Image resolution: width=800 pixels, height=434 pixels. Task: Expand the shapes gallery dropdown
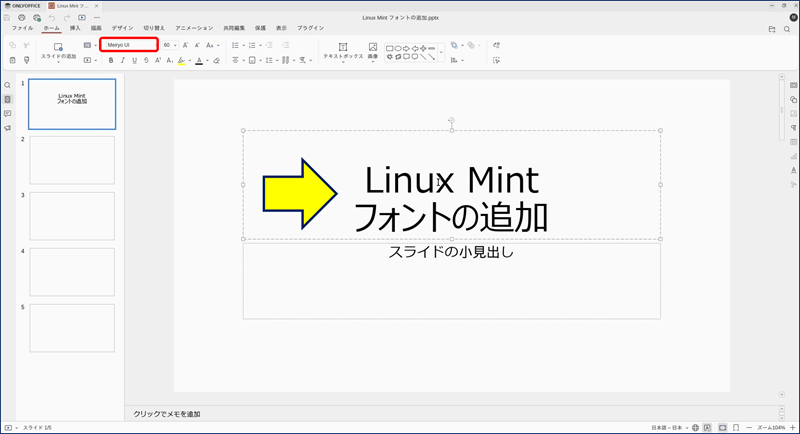tap(441, 52)
